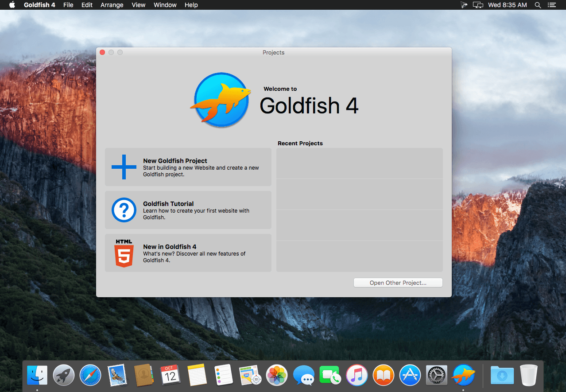Open iTunes from the Dock
The width and height of the screenshot is (566, 392).
click(x=357, y=376)
